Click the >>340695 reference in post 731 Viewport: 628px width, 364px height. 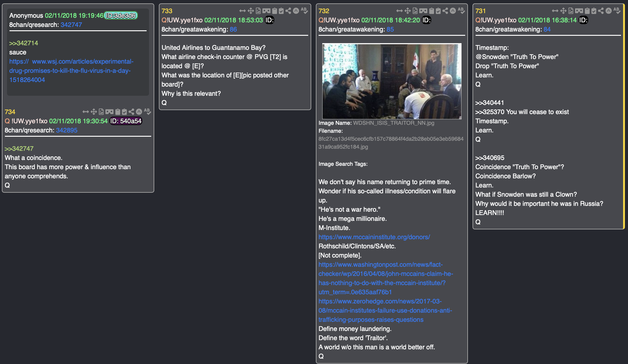click(490, 158)
